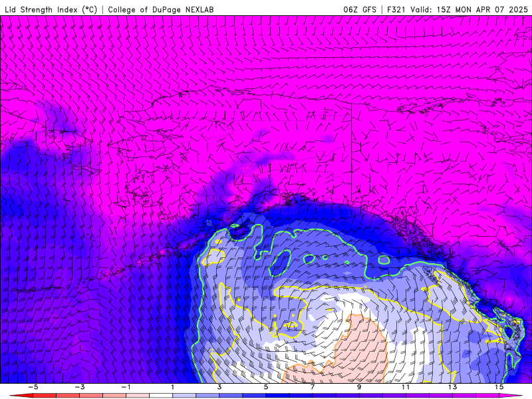Click the '15' colorbar tick label
532x399 pixels.
pos(499,387)
